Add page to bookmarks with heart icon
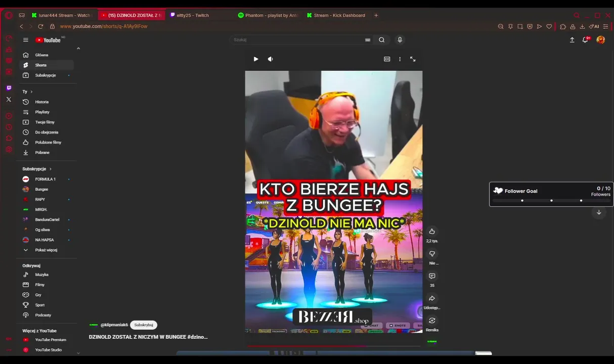The image size is (614, 364). tap(549, 26)
